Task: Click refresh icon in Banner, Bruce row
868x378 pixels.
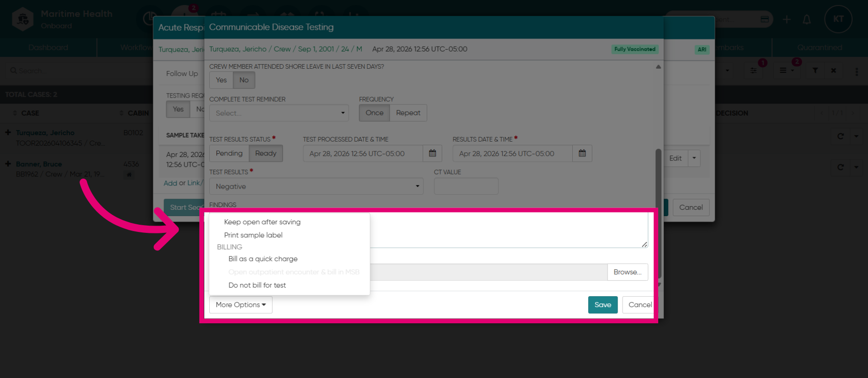Action: point(840,167)
